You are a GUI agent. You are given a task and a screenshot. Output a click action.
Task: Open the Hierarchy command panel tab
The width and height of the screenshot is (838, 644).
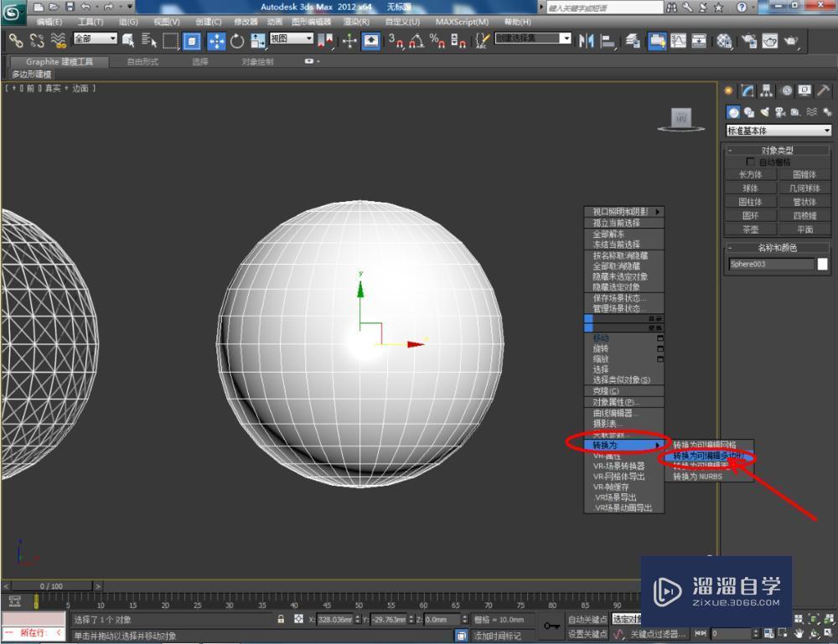(x=764, y=90)
